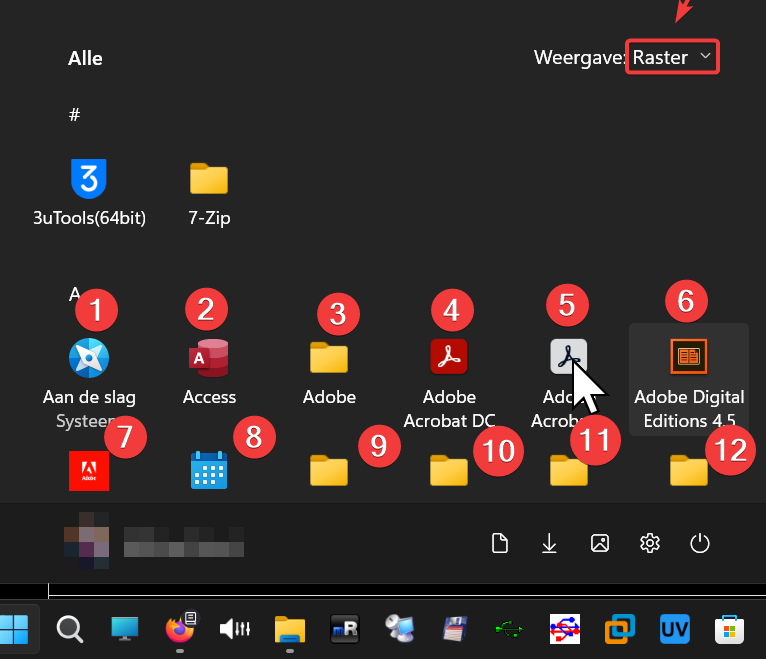Open File Explorer from taskbar
The height and width of the screenshot is (659, 766).
(290, 629)
